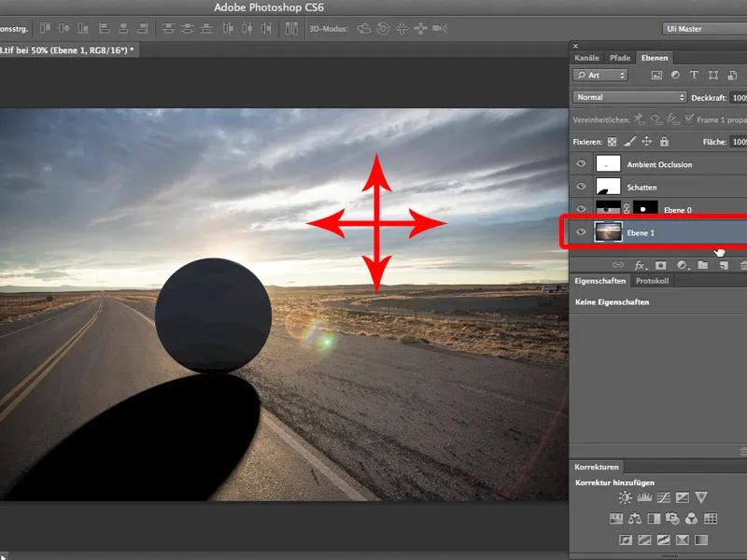Select 3D-Modus rotate object icon

click(x=364, y=29)
